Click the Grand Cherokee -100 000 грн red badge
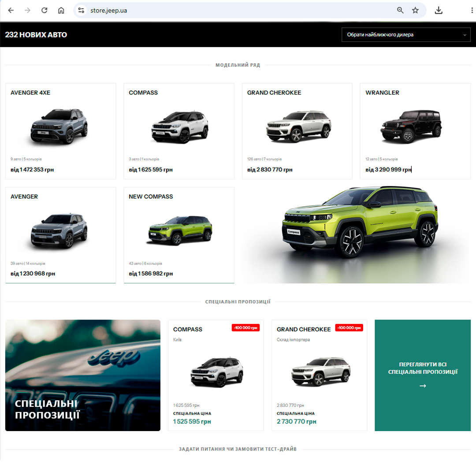 349,328
